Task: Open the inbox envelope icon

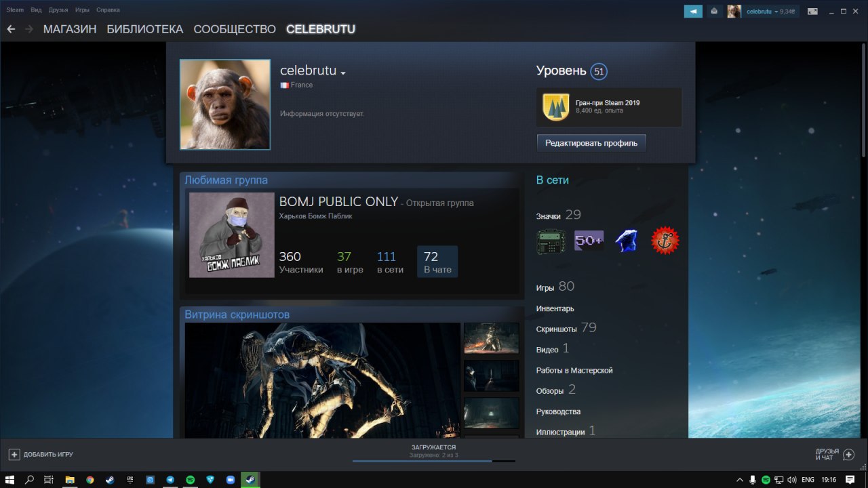Action: [x=714, y=11]
